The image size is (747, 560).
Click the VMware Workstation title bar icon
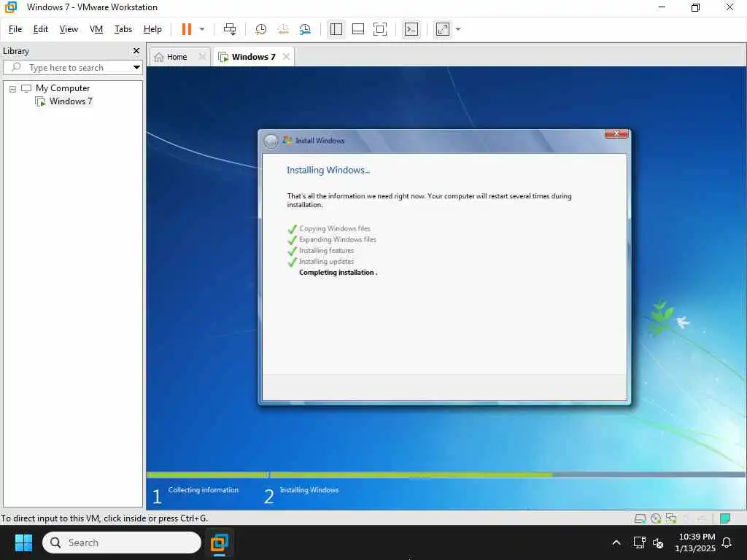[x=10, y=7]
